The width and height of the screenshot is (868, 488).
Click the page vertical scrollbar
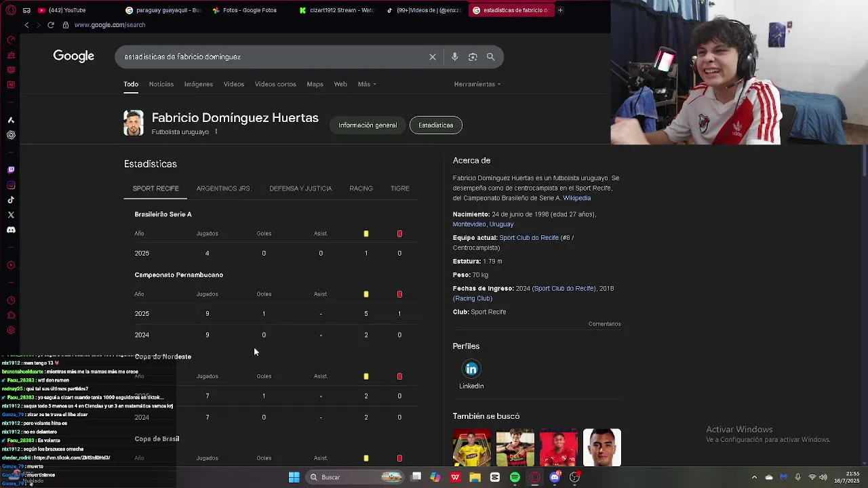coord(864,163)
